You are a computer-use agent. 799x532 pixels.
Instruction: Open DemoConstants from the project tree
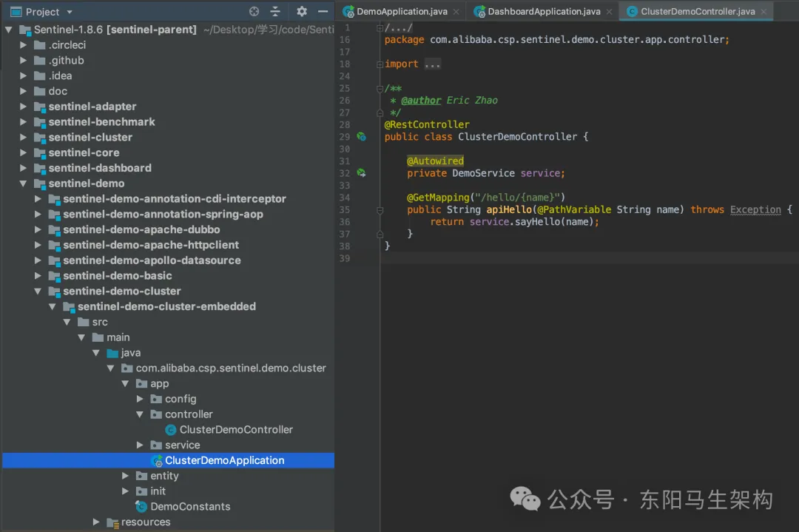tap(189, 507)
